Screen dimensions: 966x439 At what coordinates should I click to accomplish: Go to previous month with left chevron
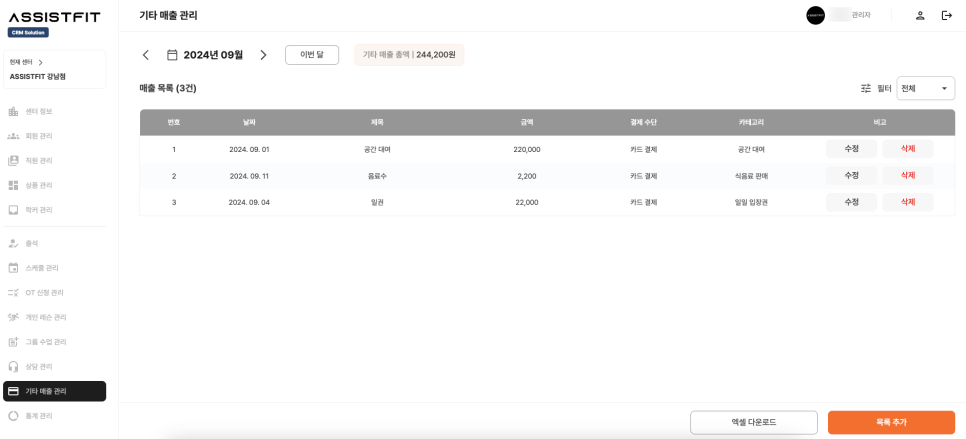(x=146, y=55)
